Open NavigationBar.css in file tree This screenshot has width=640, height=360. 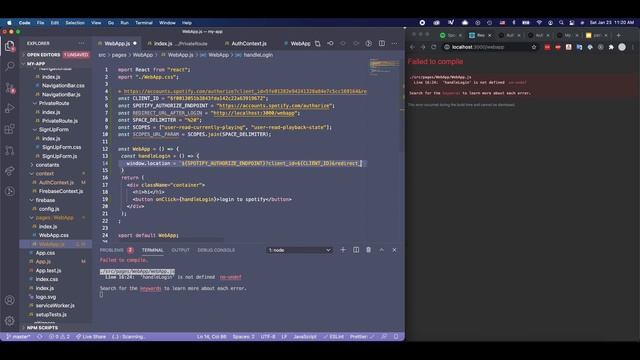[x=63, y=86]
